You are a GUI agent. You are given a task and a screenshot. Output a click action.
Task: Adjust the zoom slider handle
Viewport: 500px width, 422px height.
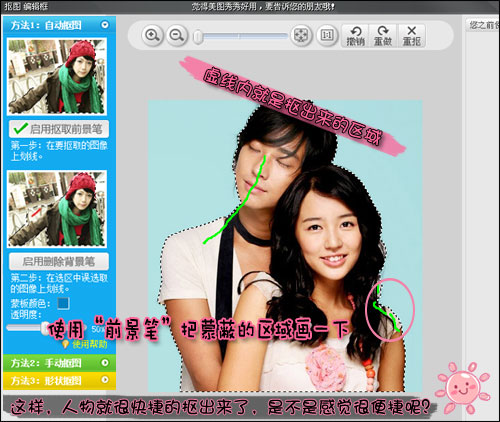coord(198,36)
